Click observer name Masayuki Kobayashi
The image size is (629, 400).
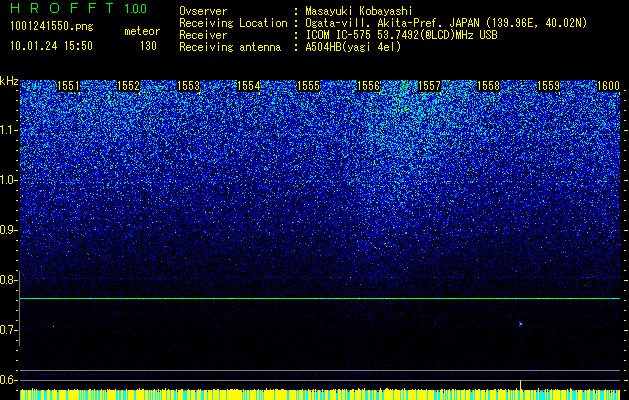pyautogui.click(x=358, y=12)
